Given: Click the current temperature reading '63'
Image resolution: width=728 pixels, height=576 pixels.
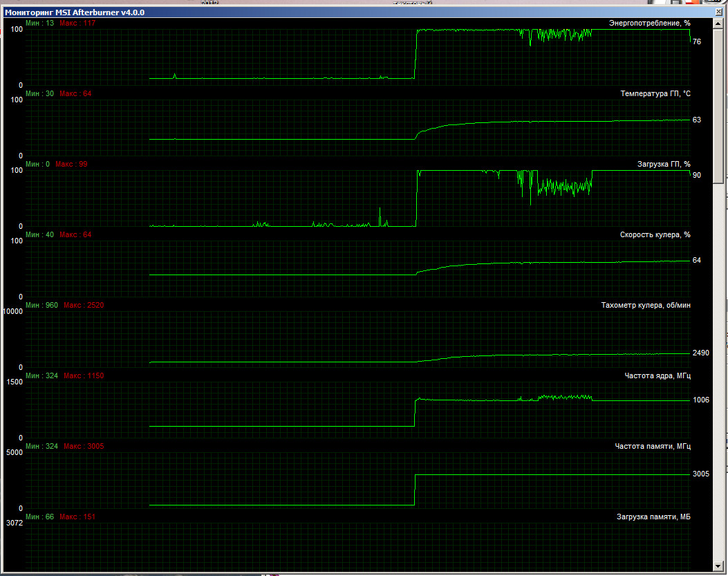Looking at the screenshot, I should coord(697,120).
